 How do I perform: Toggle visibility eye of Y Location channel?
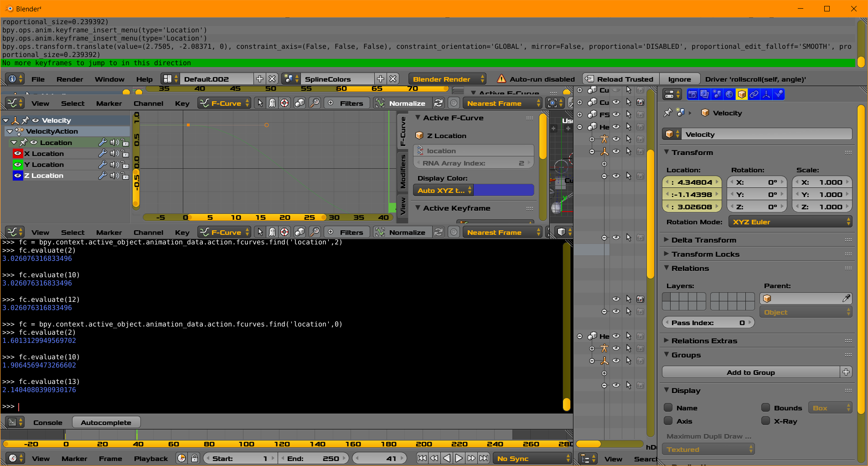pyautogui.click(x=18, y=165)
